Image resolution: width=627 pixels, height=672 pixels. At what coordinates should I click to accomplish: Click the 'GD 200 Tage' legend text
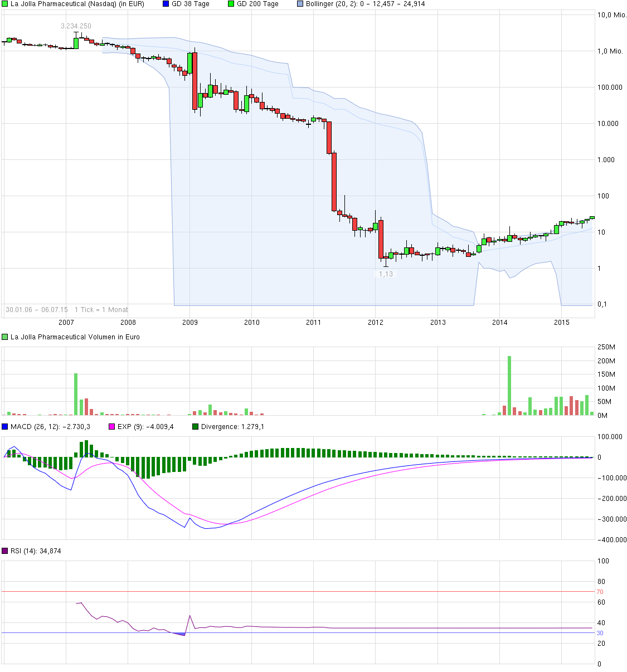(257, 4)
